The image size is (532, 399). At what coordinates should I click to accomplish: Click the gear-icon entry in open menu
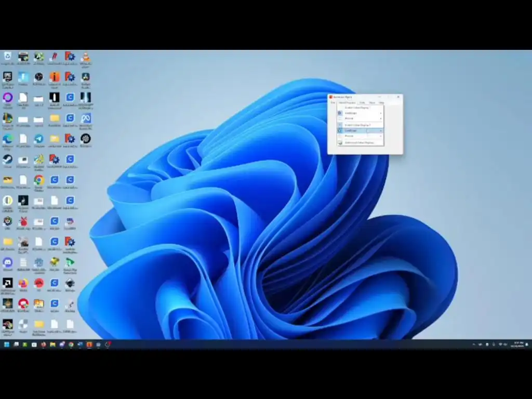[x=361, y=113]
